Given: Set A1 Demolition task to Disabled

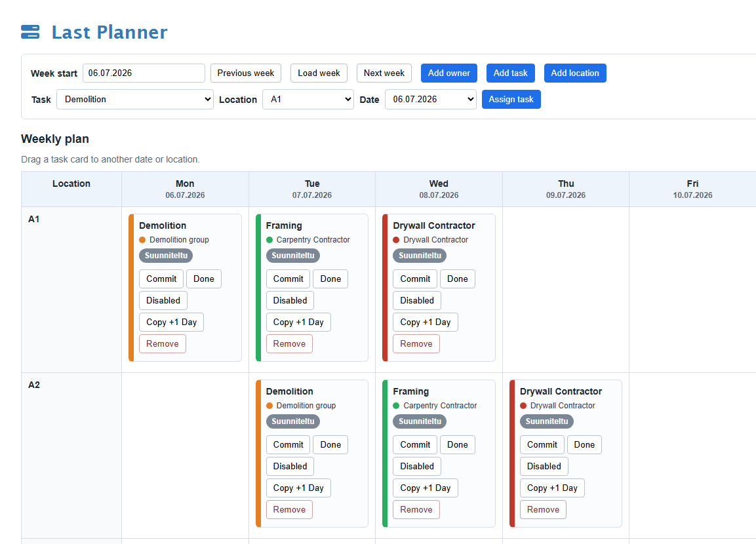Looking at the screenshot, I should pos(163,301).
